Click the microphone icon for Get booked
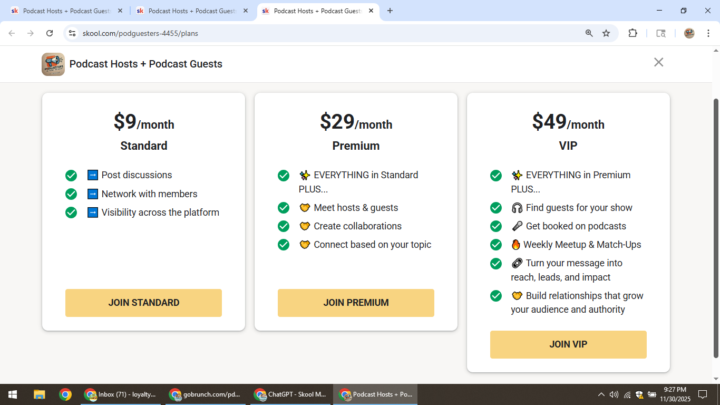 coord(517,226)
